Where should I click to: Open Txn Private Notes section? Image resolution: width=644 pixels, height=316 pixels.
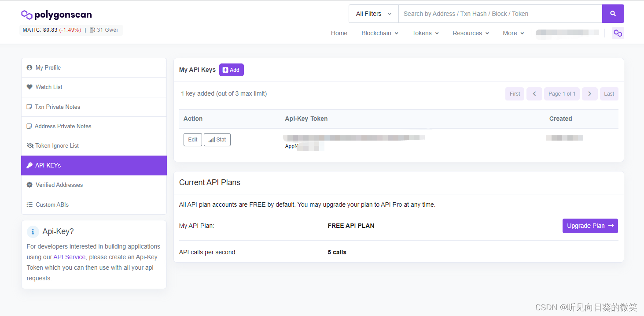pos(94,107)
